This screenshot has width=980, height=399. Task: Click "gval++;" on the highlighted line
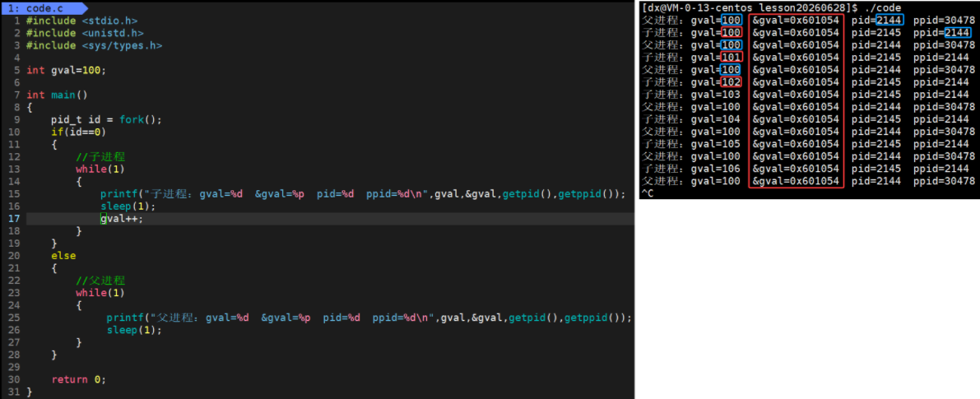(x=122, y=219)
